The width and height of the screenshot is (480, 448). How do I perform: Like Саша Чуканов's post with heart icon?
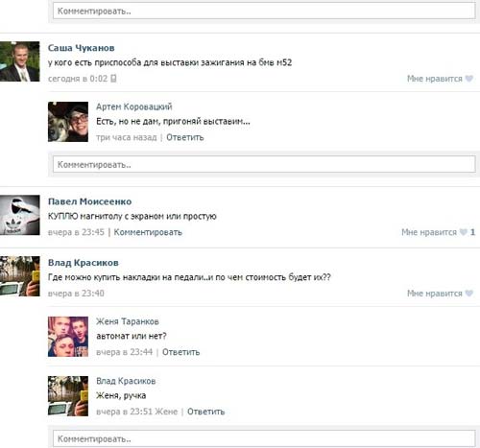(x=468, y=79)
